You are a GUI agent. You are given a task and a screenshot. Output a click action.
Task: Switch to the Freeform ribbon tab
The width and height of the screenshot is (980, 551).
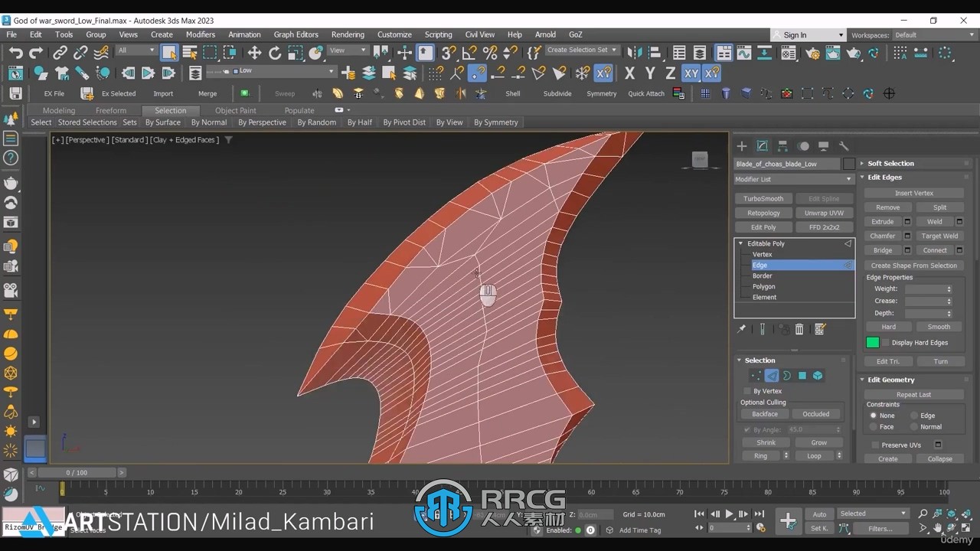[x=111, y=110]
